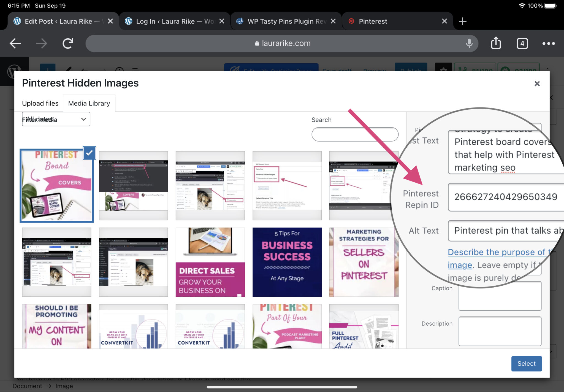Screen dimensions: 564x392
Task: Open a new browser tab with plus
Action: coord(462,21)
